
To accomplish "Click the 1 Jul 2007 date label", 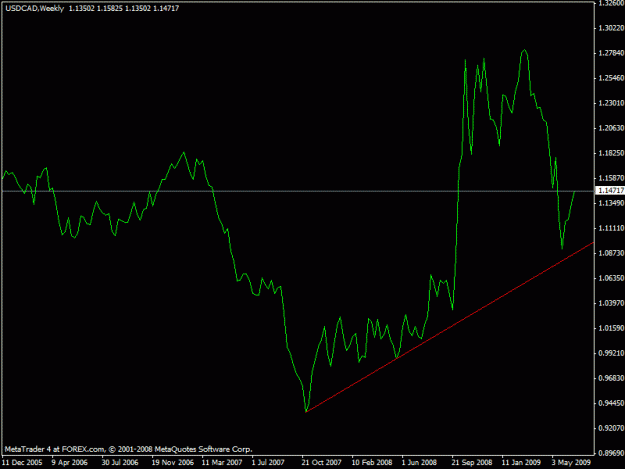I will click(x=268, y=463).
